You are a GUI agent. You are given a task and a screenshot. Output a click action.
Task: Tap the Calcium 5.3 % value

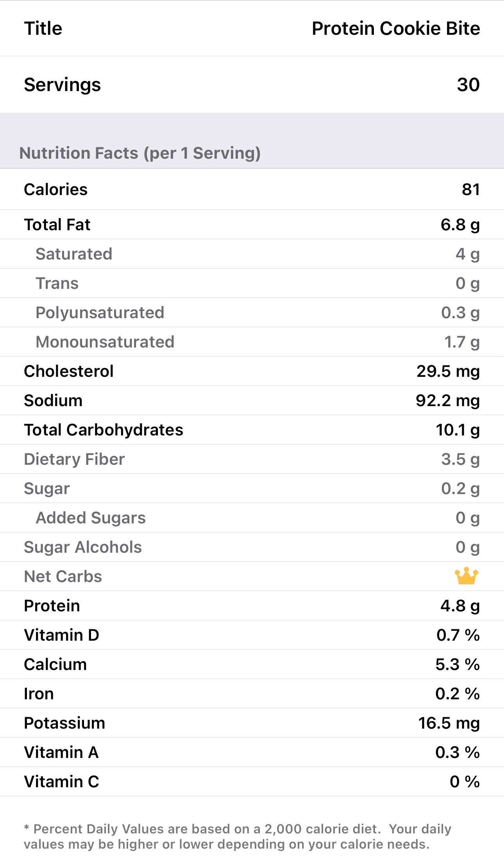coord(458,664)
